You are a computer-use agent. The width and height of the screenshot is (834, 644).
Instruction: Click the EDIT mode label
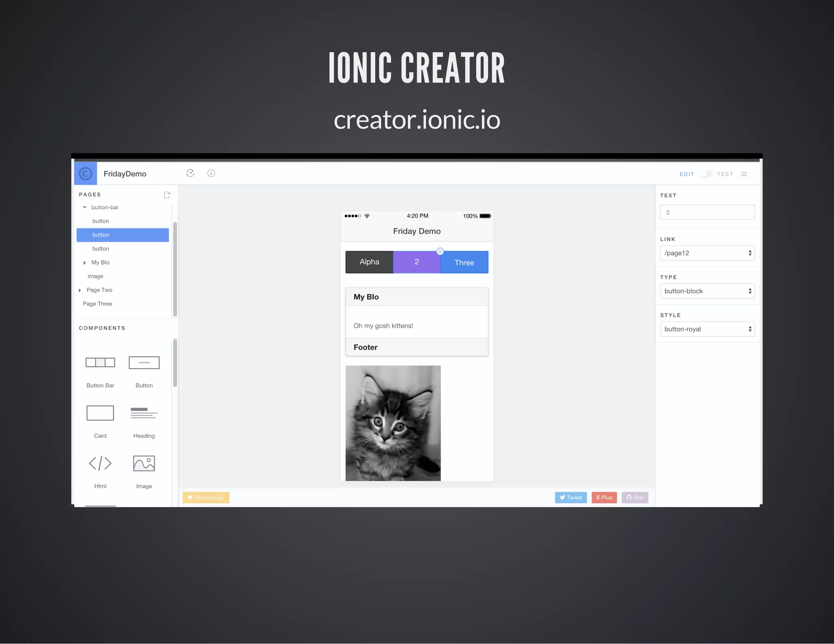click(687, 174)
